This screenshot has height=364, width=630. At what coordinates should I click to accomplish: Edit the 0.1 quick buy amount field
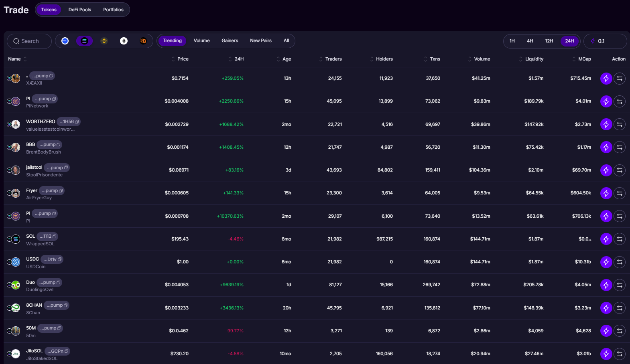[x=605, y=41]
